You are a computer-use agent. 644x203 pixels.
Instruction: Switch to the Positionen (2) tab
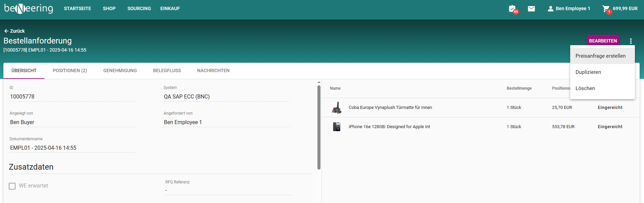pos(70,70)
